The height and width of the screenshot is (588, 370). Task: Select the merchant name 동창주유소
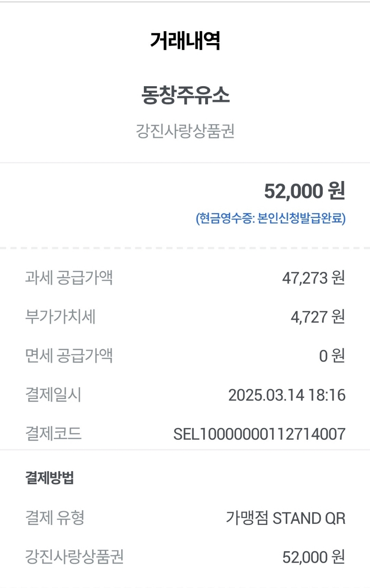pyautogui.click(x=185, y=95)
